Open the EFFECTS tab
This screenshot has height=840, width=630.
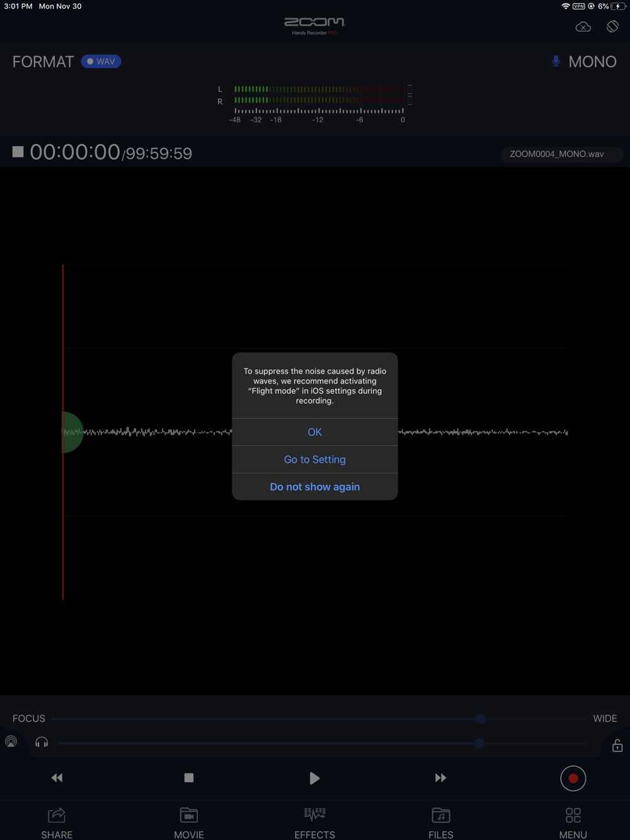click(x=314, y=823)
